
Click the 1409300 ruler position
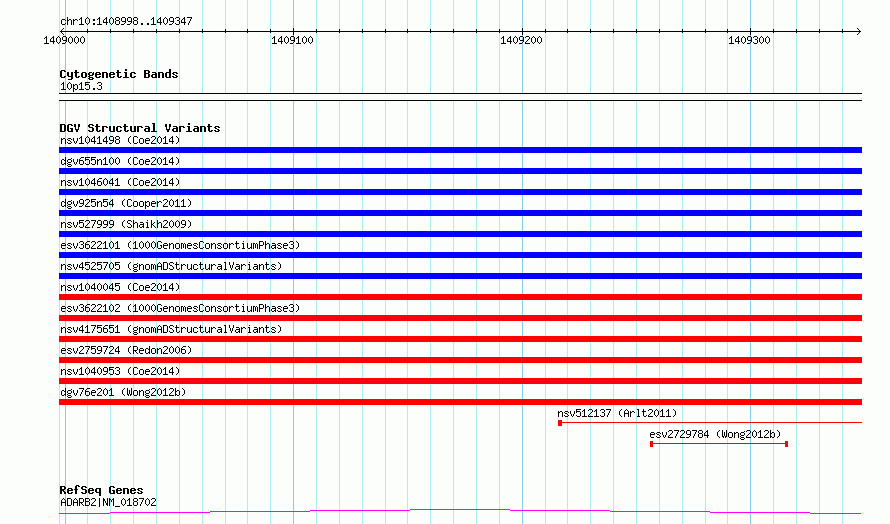click(x=749, y=40)
